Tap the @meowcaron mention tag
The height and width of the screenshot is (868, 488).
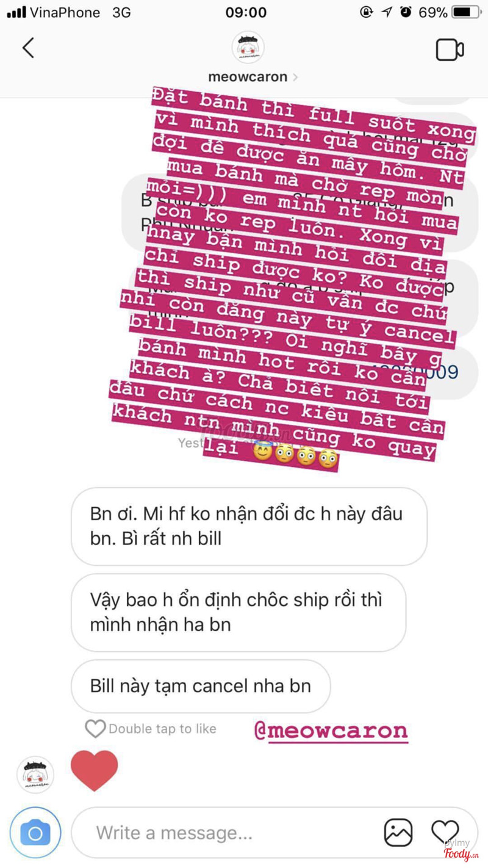tap(330, 730)
